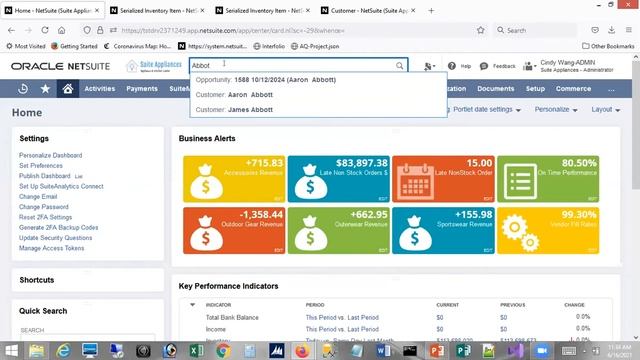Open the Windows Start button
Viewport: 640px width, 360px height.
click(11, 351)
